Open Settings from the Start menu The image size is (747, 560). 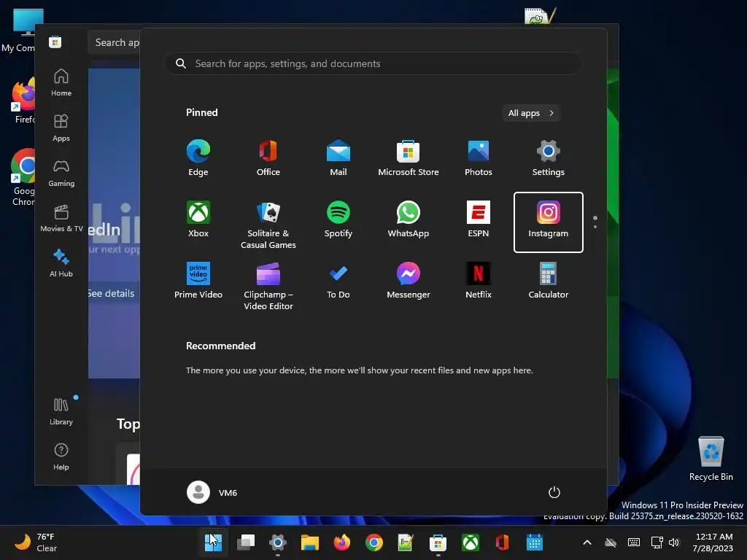pyautogui.click(x=549, y=158)
